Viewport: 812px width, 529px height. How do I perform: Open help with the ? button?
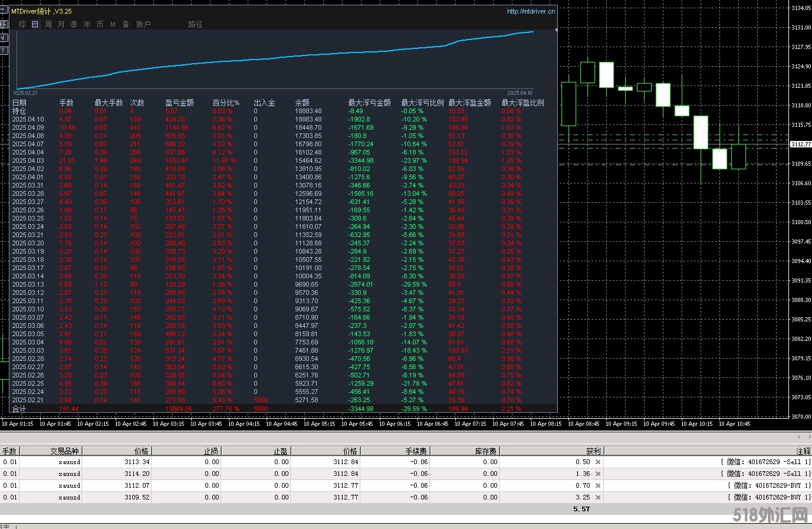point(4,51)
